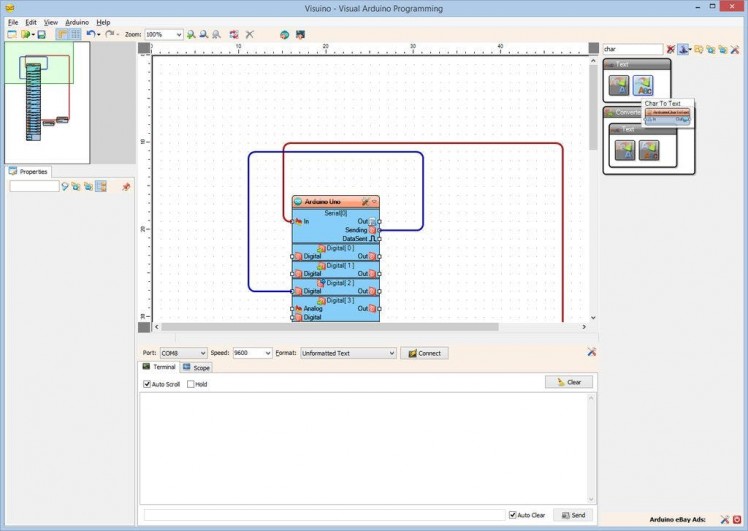Uncheck the Auto Scroll checkbox
The height and width of the screenshot is (531, 748).
147,384
